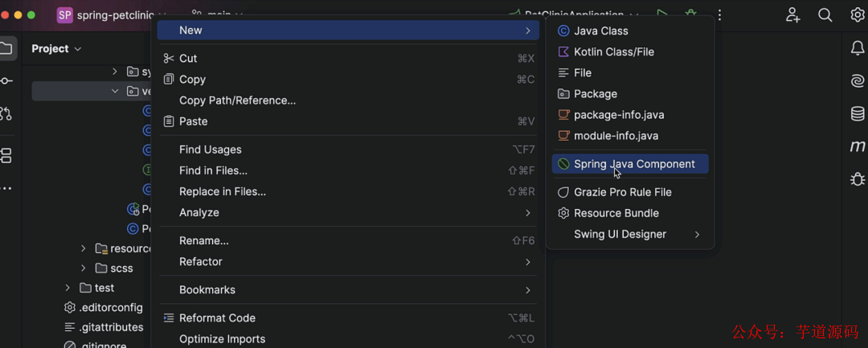Screen dimensions: 868x348
Task: Open IDE settings gear icon
Action: (x=858, y=15)
